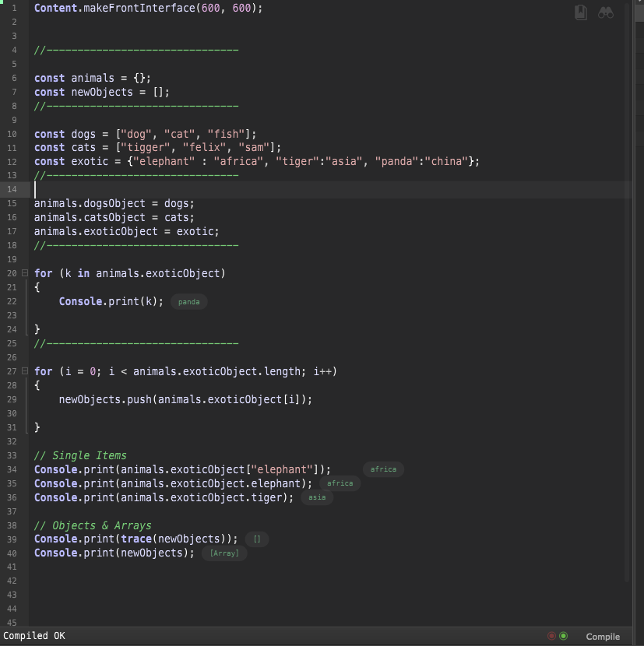Screen dimensions: 644x646
Task: Click the dashed comment on line 25
Action: point(136,343)
